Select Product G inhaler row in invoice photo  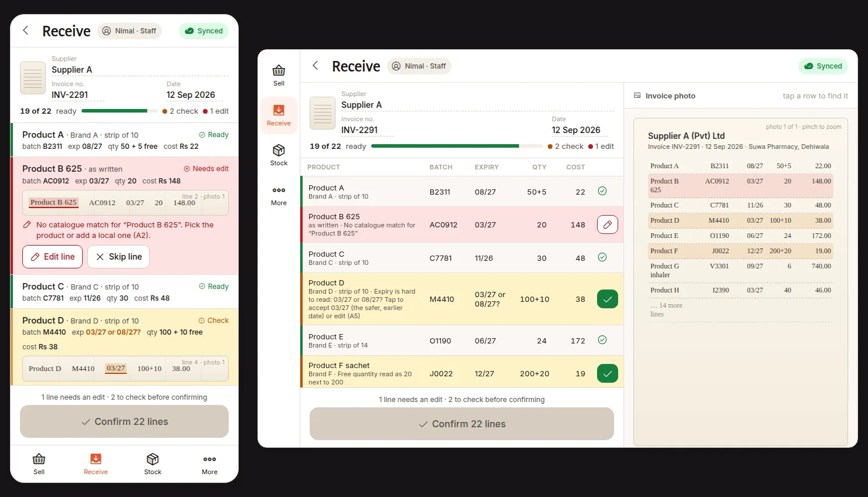(740, 270)
